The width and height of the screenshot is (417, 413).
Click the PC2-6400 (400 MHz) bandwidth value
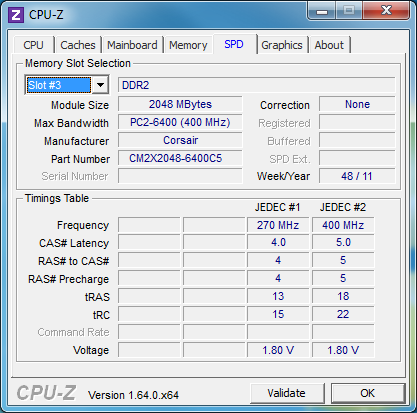[180, 122]
